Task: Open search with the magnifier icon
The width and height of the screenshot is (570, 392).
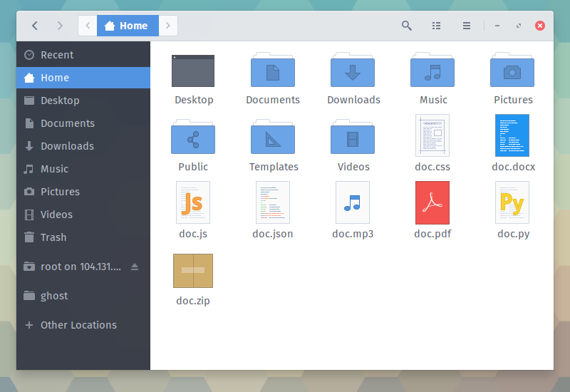Action: [406, 26]
